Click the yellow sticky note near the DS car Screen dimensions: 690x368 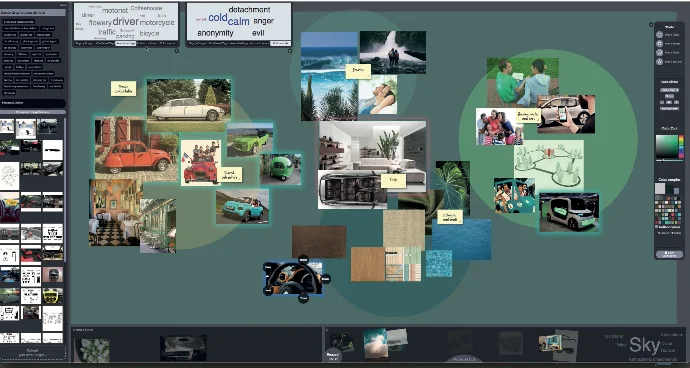[123, 88]
